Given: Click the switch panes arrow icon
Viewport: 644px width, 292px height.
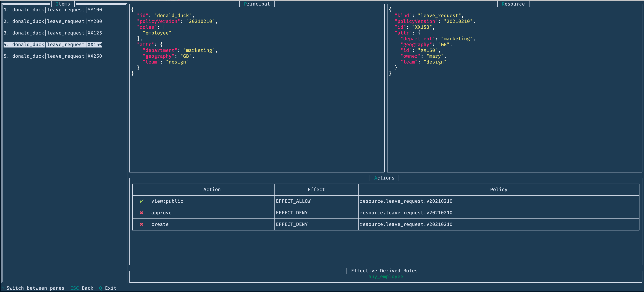Looking at the screenshot, I should (3, 288).
